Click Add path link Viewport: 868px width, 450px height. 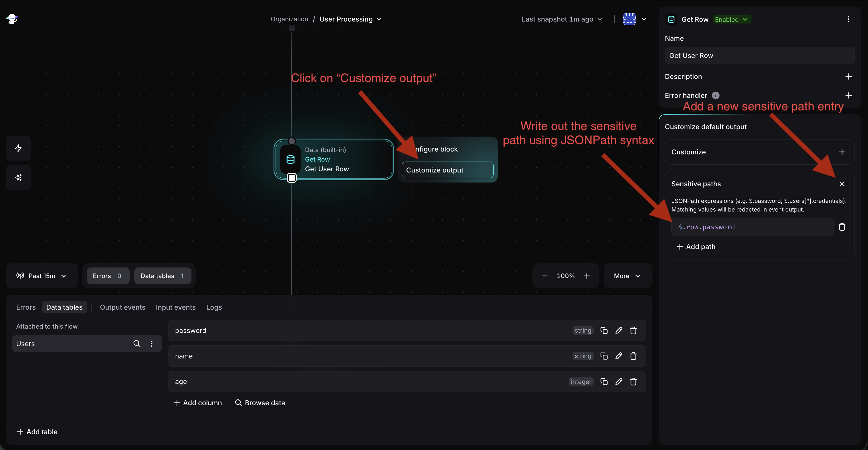click(696, 247)
